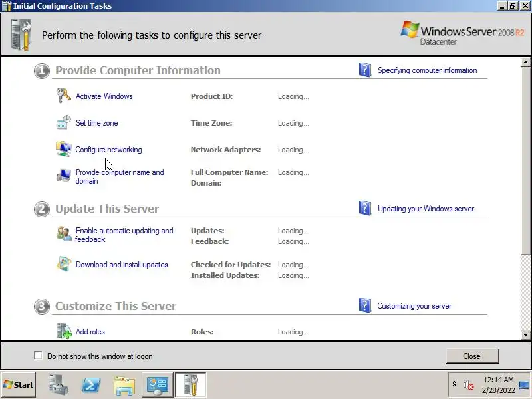Click the Updates label
Image resolution: width=532 pixels, height=399 pixels.
(207, 231)
